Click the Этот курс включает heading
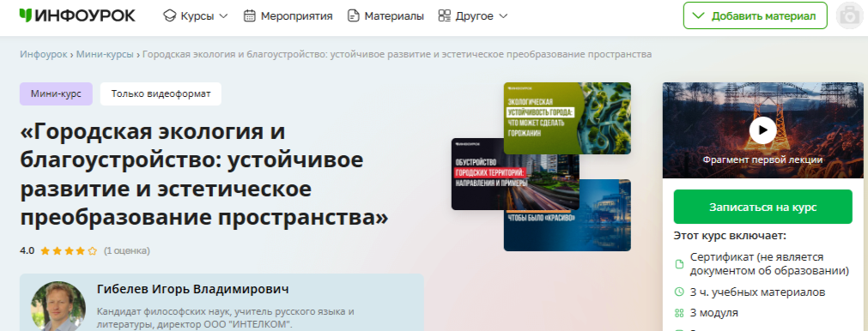This screenshot has width=868, height=331. (x=730, y=236)
